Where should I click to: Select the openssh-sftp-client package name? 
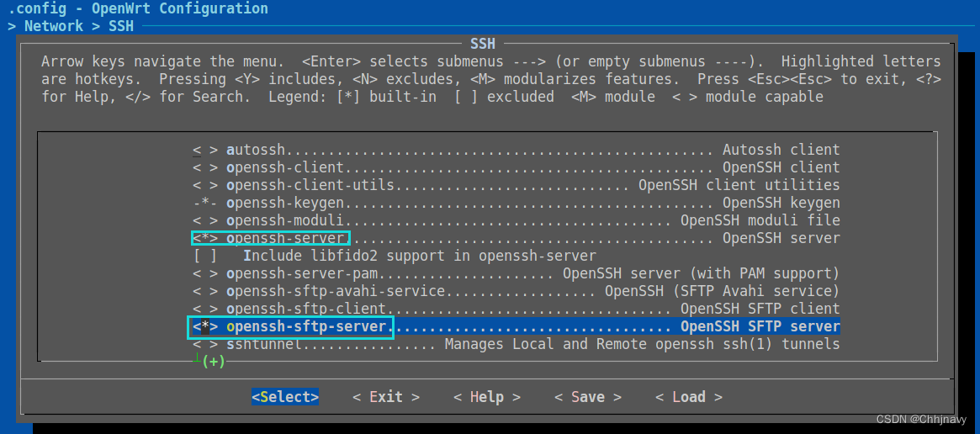point(306,309)
